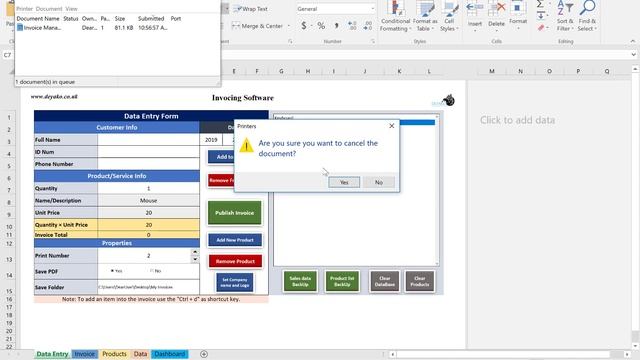Open Sort & Filter
The height and width of the screenshot is (360, 640).
click(565, 16)
